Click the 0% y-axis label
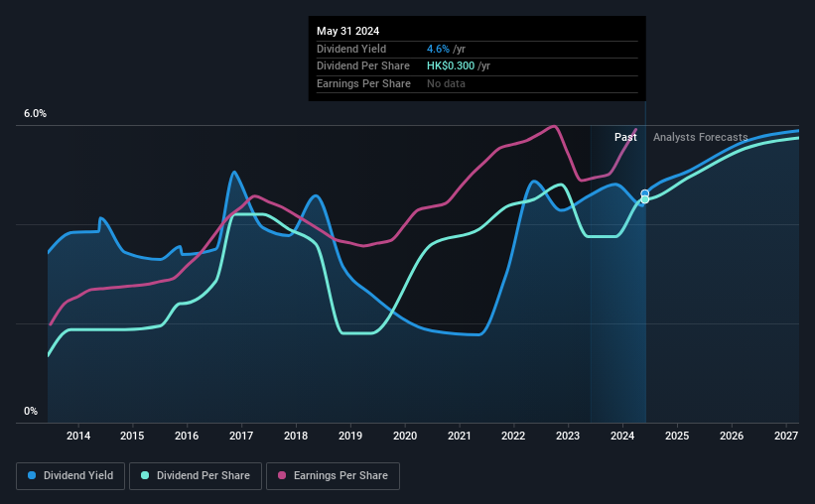 tap(31, 411)
